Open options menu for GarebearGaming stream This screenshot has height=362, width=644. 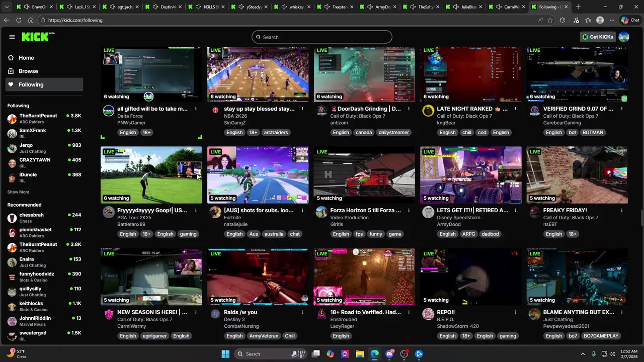click(x=622, y=109)
